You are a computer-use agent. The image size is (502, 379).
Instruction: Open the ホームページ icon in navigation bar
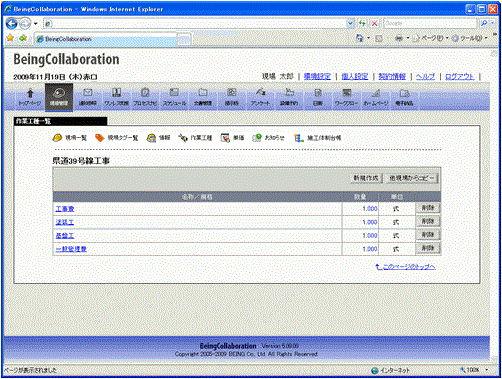(376, 97)
